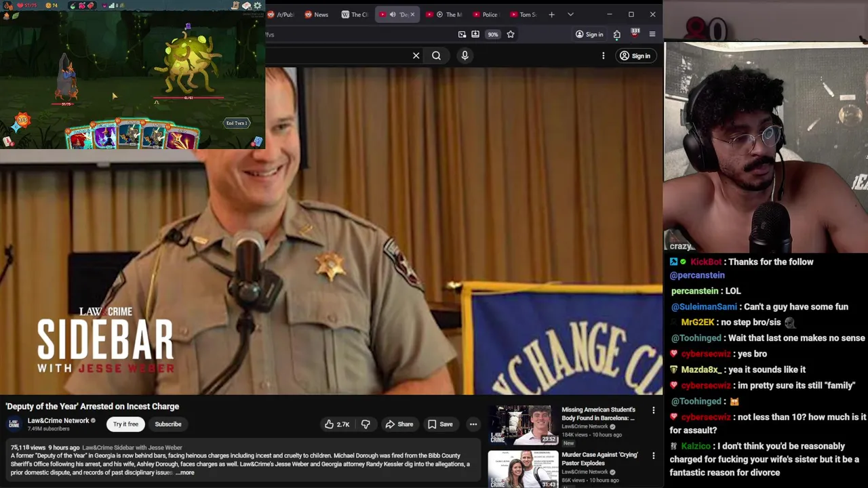The height and width of the screenshot is (488, 868).
Task: Switch to the News Reddit tab
Action: [317, 14]
